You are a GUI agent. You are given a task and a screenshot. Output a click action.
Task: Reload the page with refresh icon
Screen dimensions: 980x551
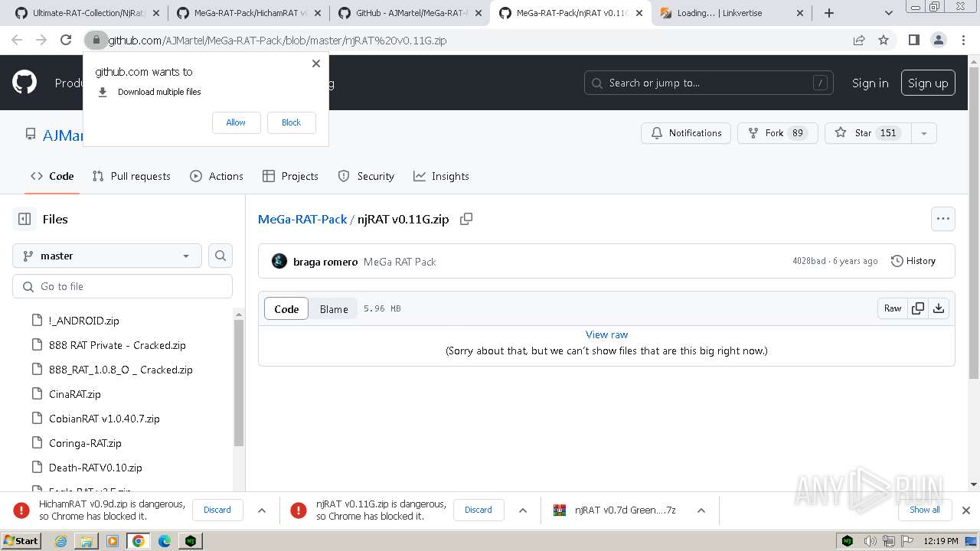pyautogui.click(x=66, y=41)
